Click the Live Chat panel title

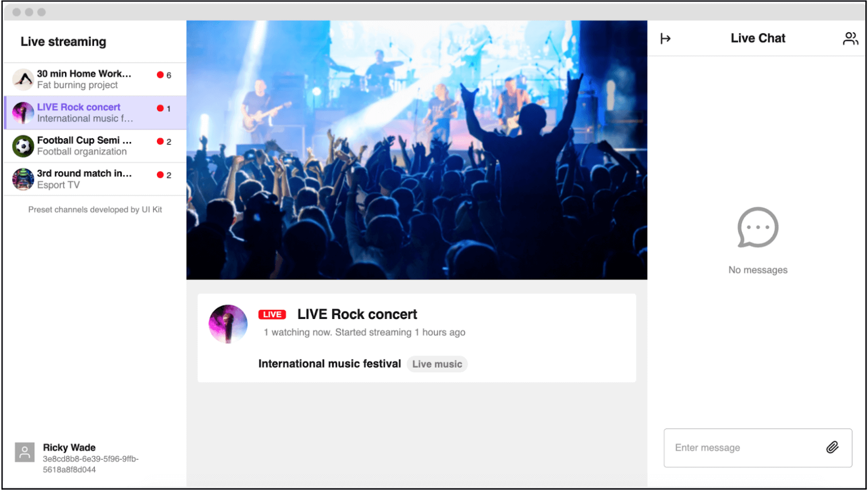[x=758, y=38]
